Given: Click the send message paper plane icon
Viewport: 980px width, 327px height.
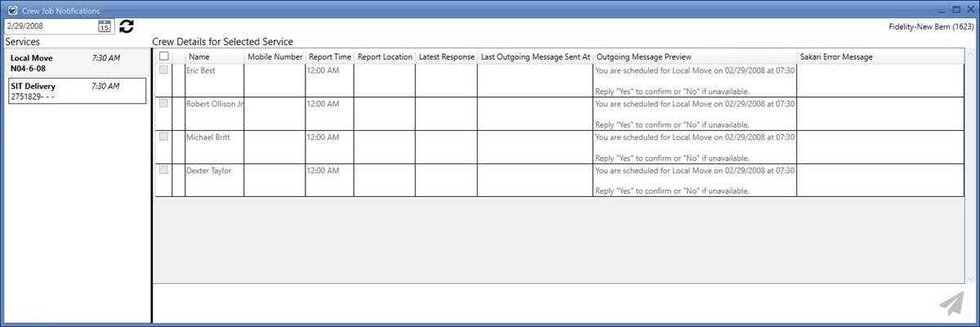Looking at the screenshot, I should 951,304.
